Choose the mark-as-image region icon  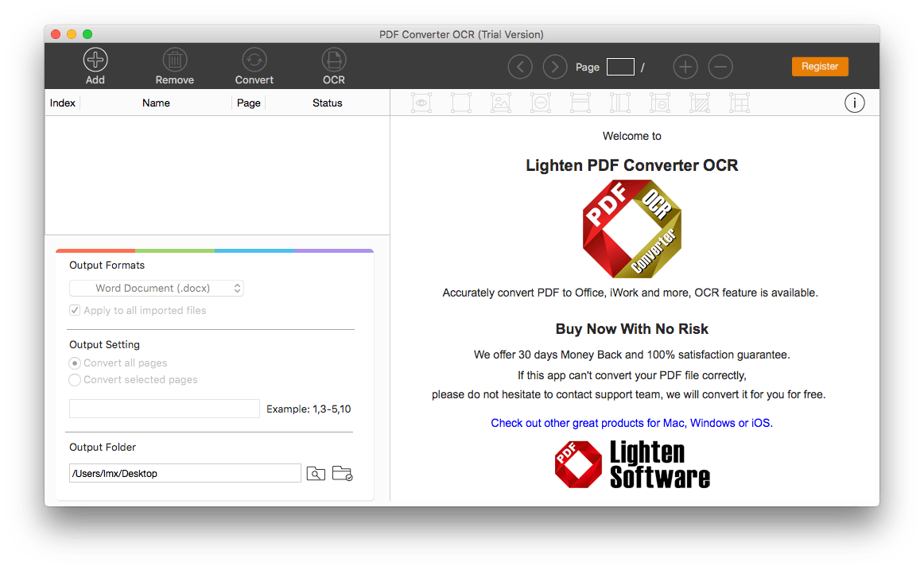501,103
